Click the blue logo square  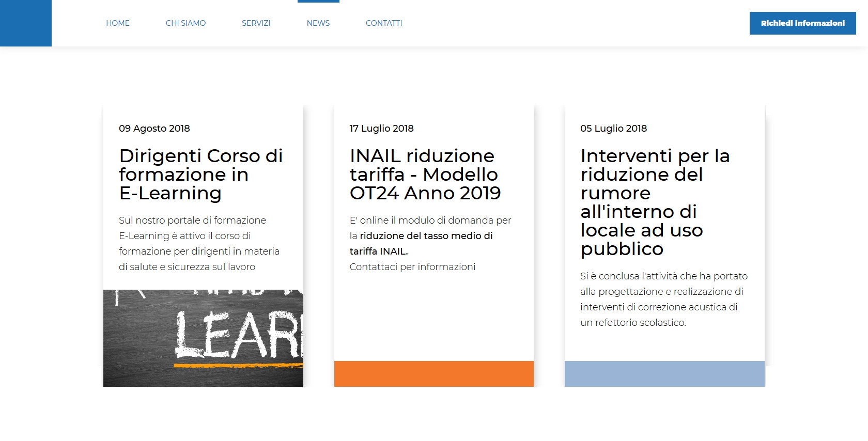tap(26, 23)
